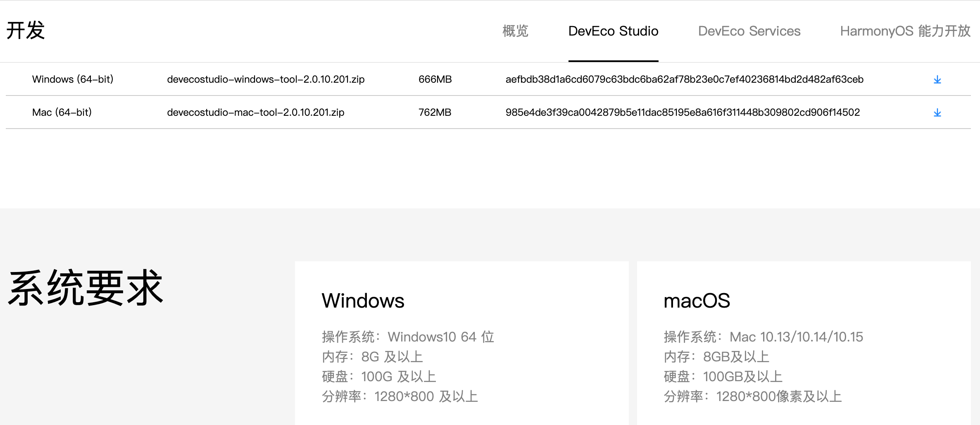Click the Mac (64-bit) platform cell
Image resolution: width=980 pixels, height=425 pixels.
[x=62, y=112]
